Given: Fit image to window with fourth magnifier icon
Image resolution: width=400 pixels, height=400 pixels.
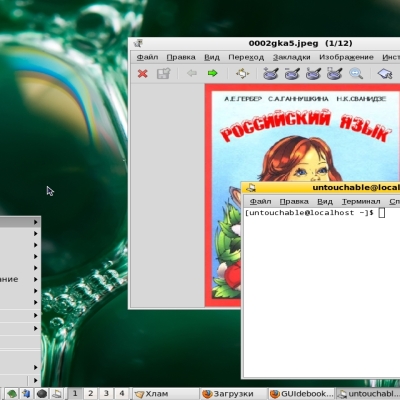Looking at the screenshot, I should click(x=334, y=73).
